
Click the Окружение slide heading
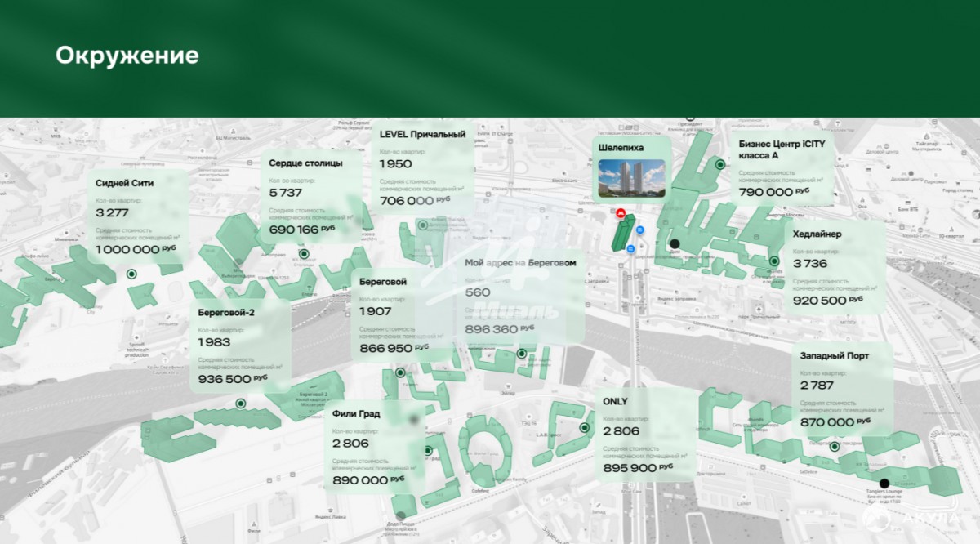coord(127,56)
